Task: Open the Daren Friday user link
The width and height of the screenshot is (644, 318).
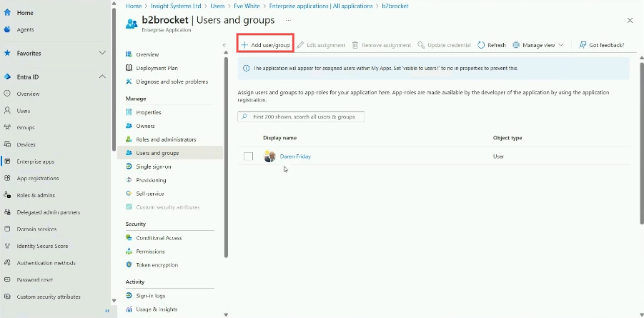Action: [295, 156]
